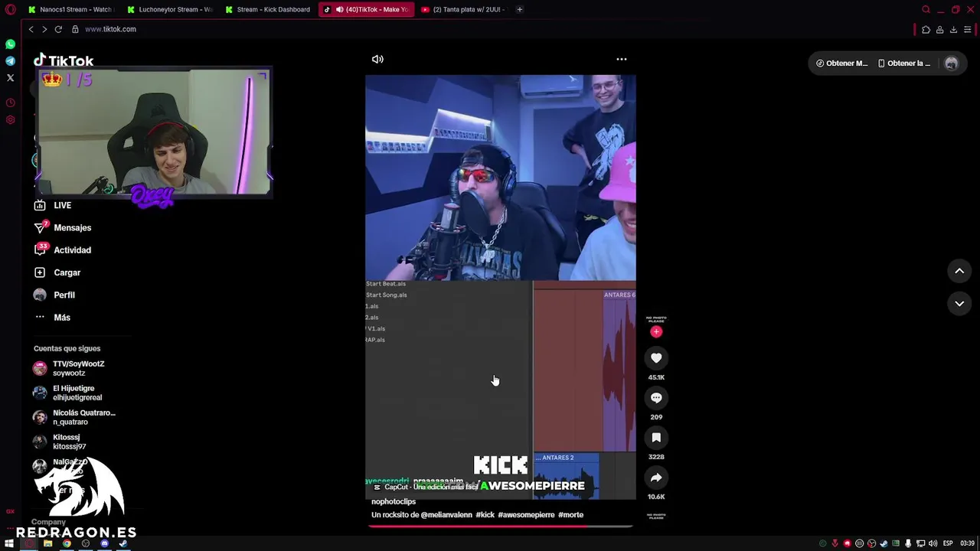Switch to Tanta plata YouTube tab

(463, 9)
